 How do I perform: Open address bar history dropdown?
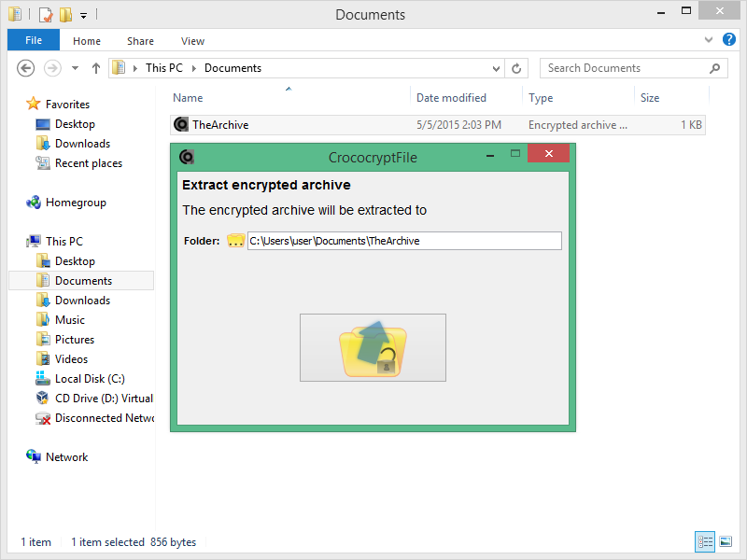pos(497,68)
